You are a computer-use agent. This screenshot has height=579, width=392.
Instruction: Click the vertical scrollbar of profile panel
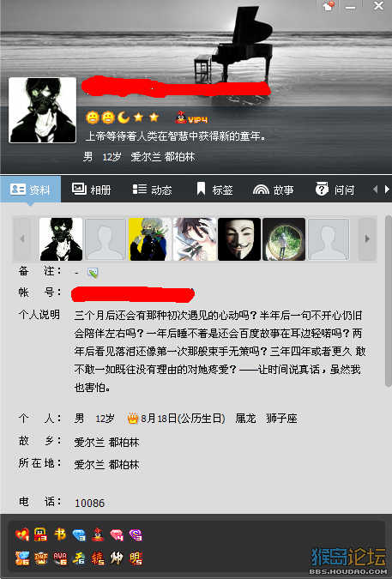[x=389, y=301]
